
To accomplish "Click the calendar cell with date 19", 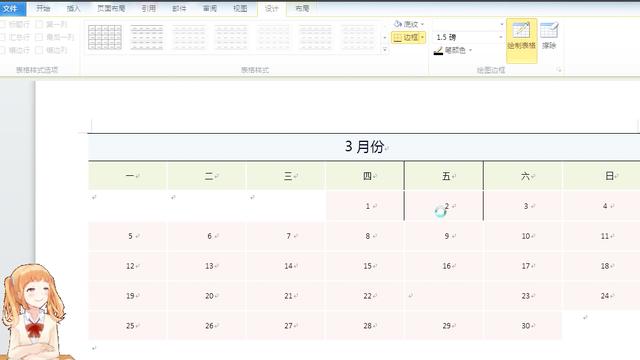I will (x=127, y=296).
